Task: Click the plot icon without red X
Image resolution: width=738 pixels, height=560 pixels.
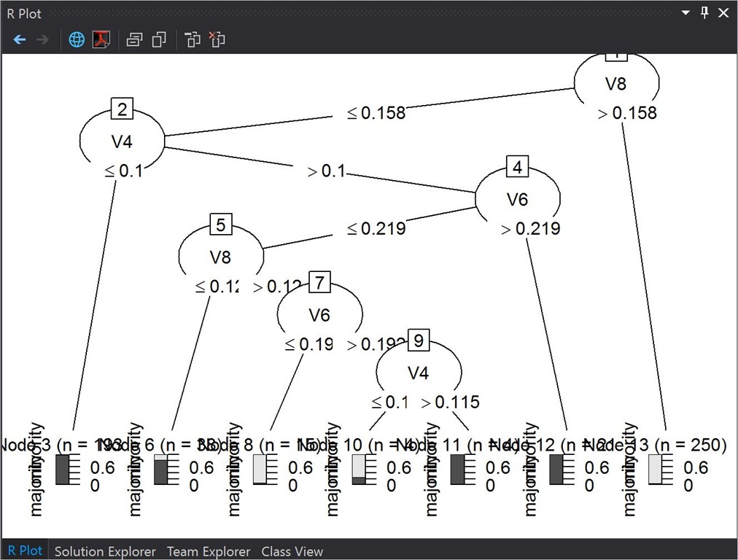Action: [x=193, y=39]
